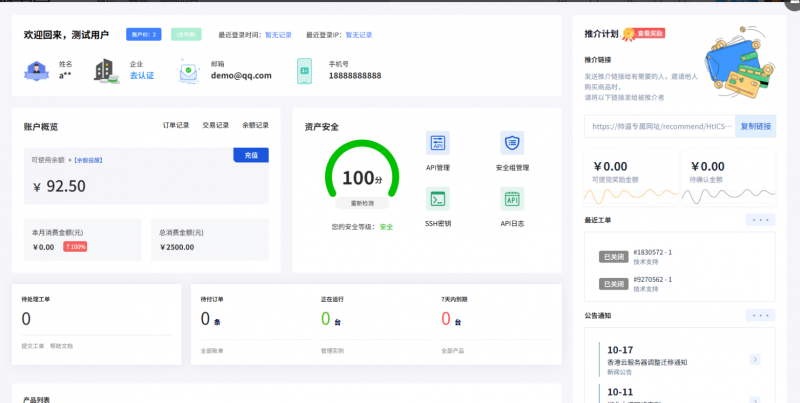800x403 pixels.
Task: Open the 提交工单 link
Action: pos(34,345)
